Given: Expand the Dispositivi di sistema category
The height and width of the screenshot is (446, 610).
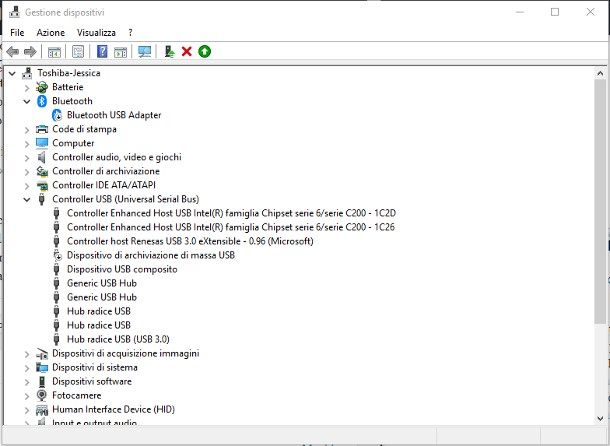Looking at the screenshot, I should pyautogui.click(x=26, y=368).
